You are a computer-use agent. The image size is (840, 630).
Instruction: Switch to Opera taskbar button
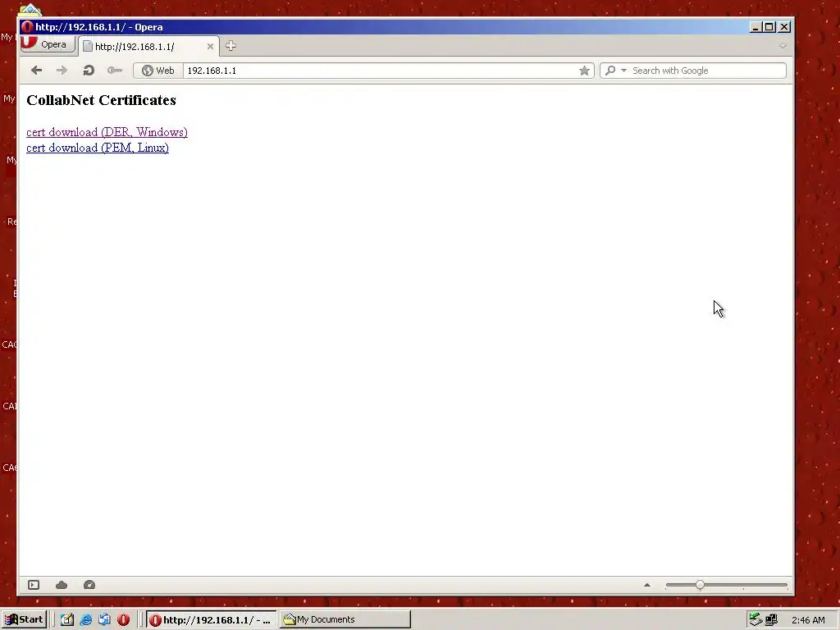coord(212,620)
